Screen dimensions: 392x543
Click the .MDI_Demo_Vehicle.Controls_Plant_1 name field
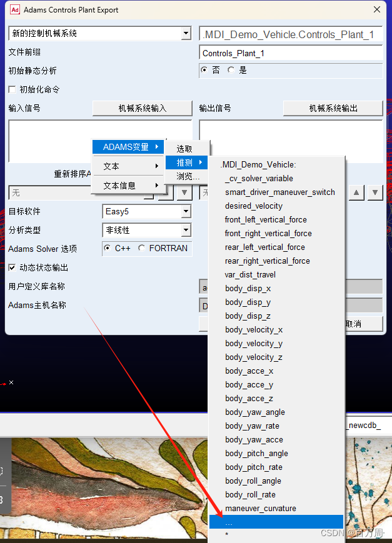coord(291,34)
